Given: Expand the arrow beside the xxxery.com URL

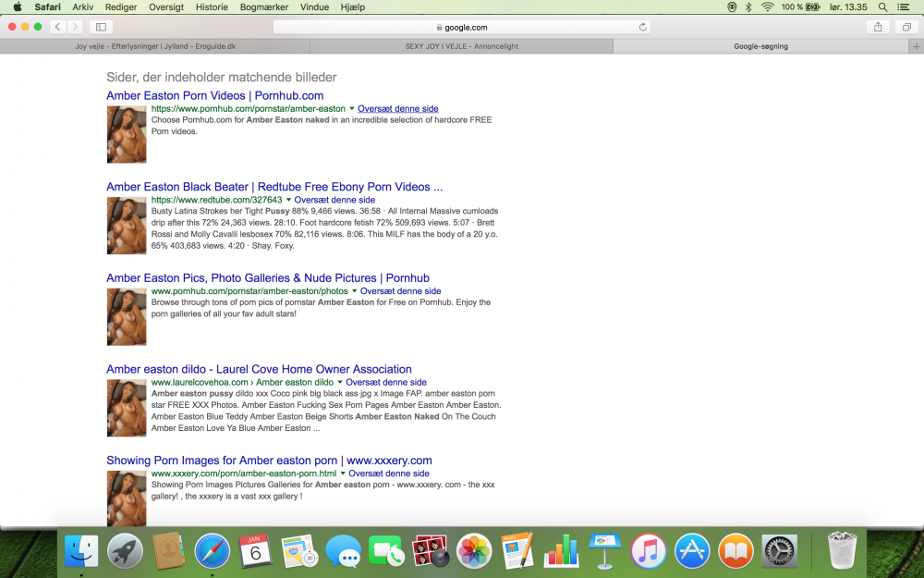Looking at the screenshot, I should (343, 473).
